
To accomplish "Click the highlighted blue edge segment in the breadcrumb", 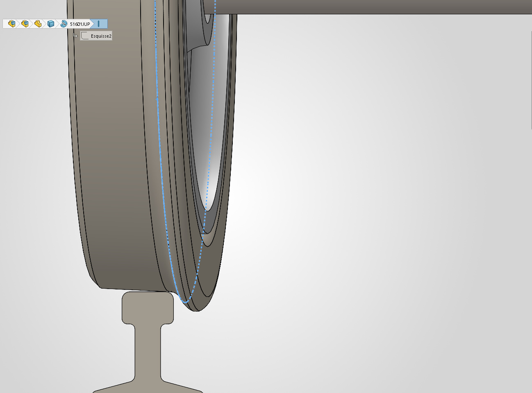I will pyautogui.click(x=99, y=24).
